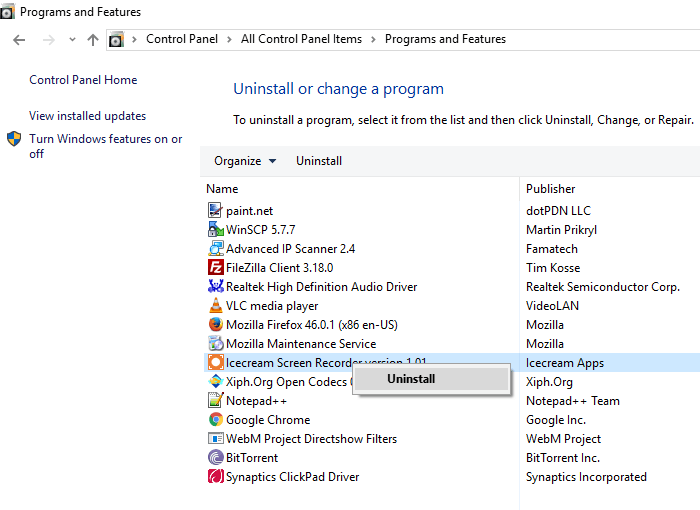
Task: Select Notepad++ entry text
Action: (x=256, y=401)
